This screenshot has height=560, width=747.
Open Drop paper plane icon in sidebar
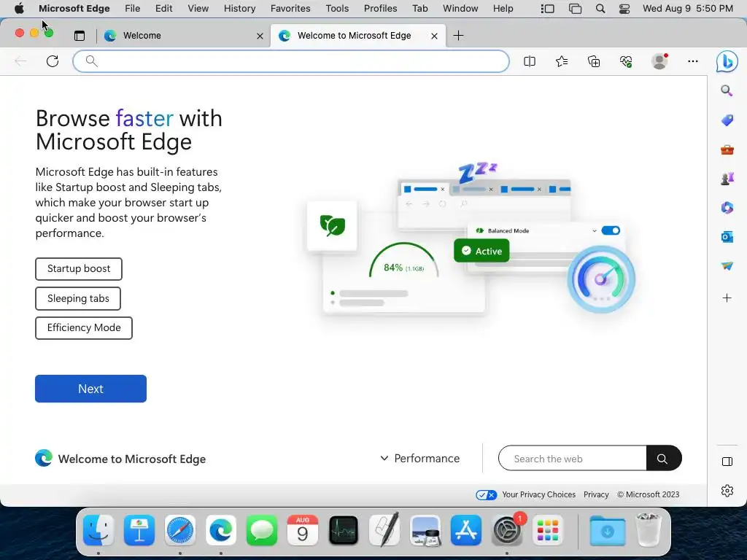point(727,265)
